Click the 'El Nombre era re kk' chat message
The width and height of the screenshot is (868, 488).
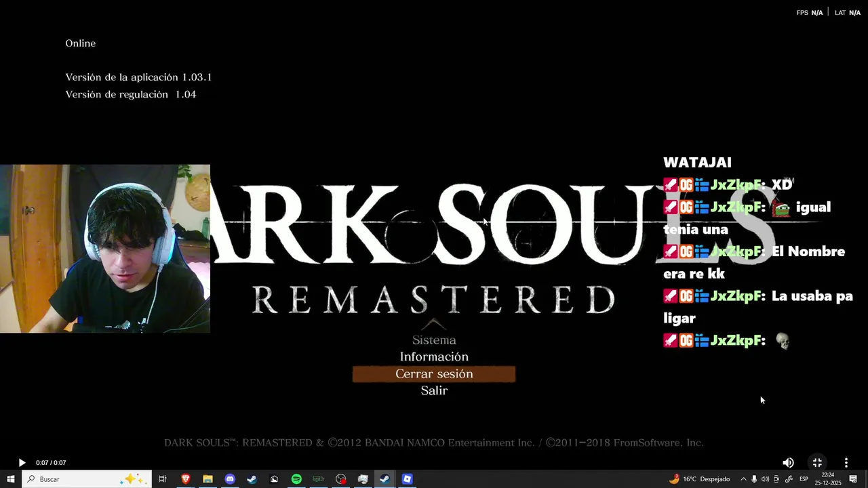(x=754, y=262)
